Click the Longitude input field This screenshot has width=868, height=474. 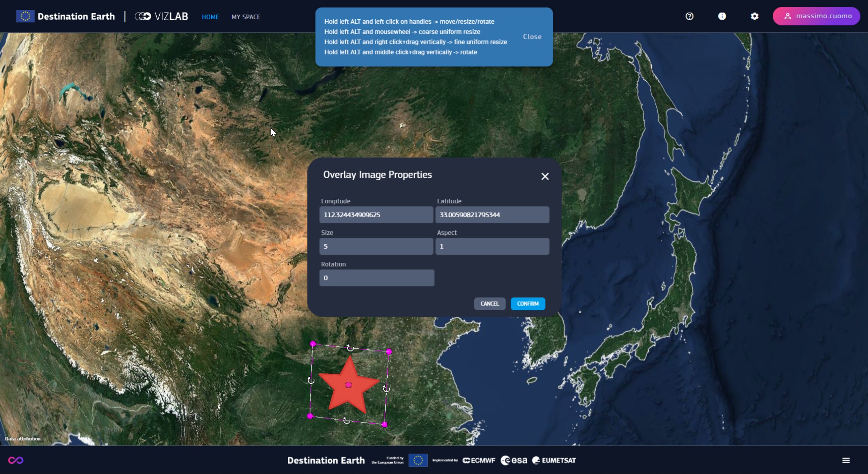coord(376,215)
